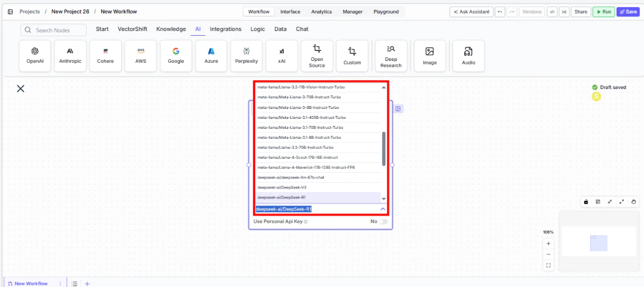Open New Project 26 breadcrumb
This screenshot has height=287, width=644.
[70, 12]
